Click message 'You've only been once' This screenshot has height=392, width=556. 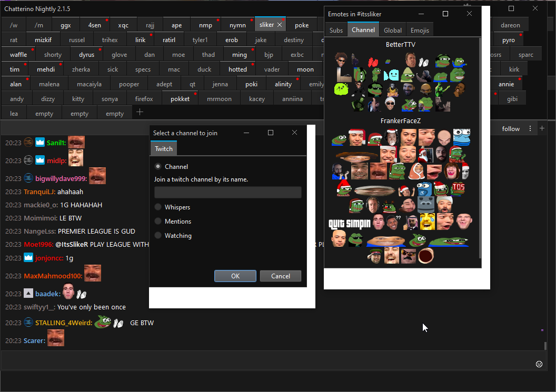[92, 307]
